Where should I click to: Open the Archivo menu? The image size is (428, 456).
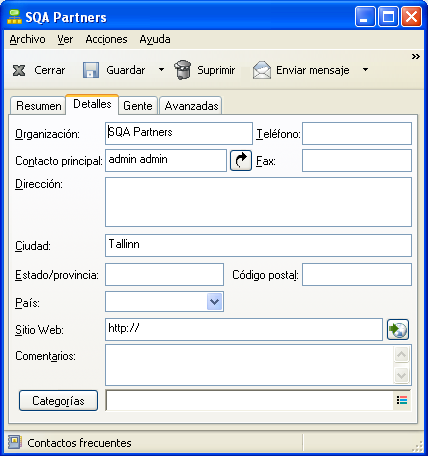(27, 39)
